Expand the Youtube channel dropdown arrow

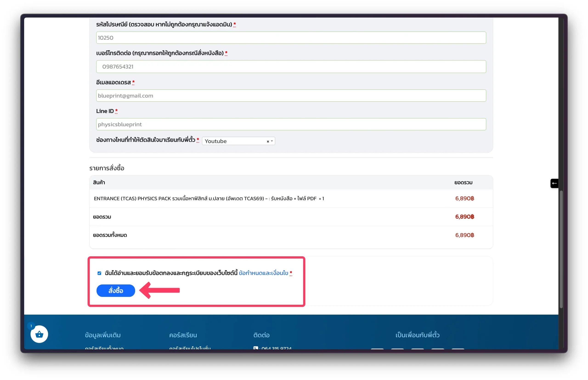[x=272, y=141]
